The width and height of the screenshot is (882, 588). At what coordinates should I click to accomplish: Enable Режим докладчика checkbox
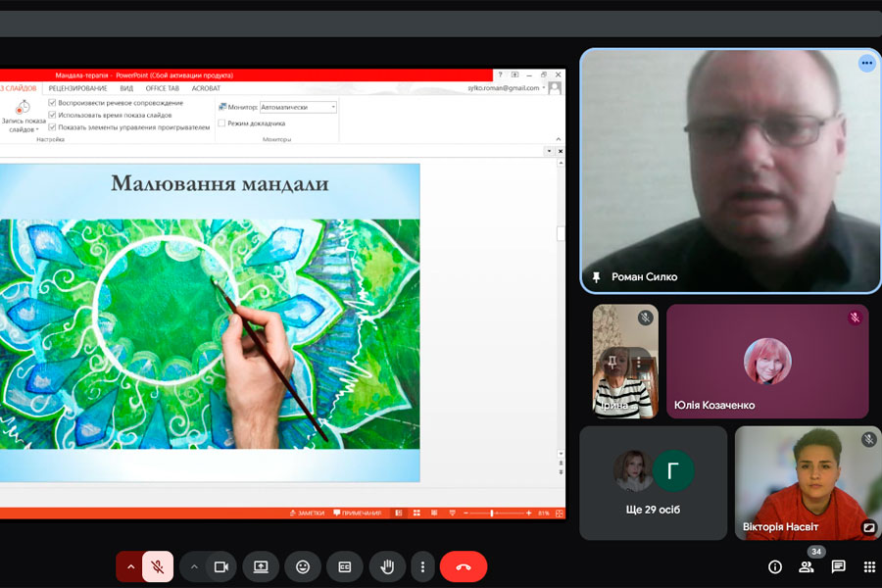click(x=221, y=122)
